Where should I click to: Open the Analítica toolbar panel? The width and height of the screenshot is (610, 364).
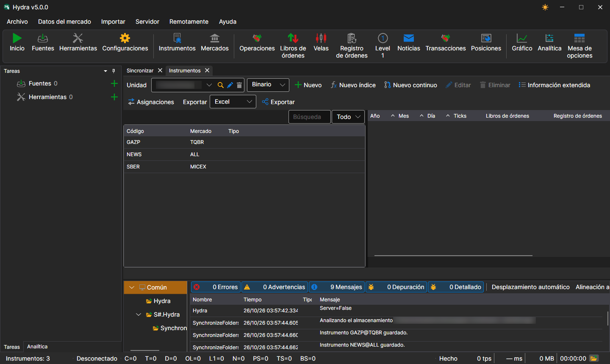tap(550, 43)
